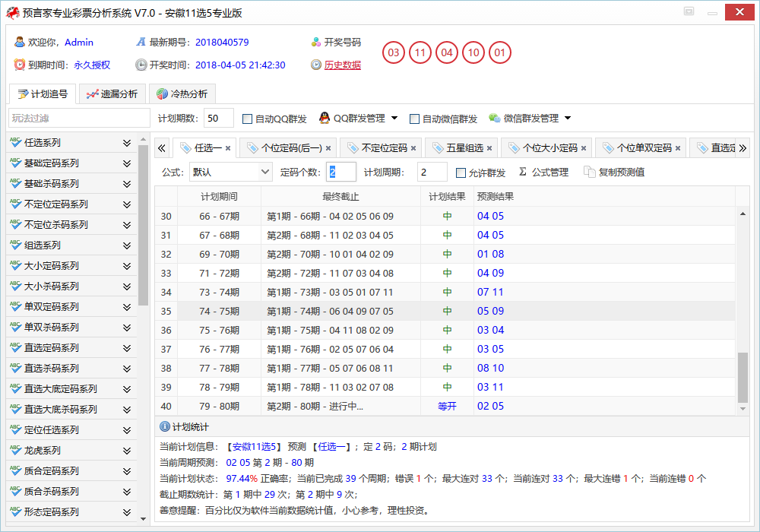Select row 35 with period 74 - 75期
Viewport: 760px width, 532px height.
point(445,311)
